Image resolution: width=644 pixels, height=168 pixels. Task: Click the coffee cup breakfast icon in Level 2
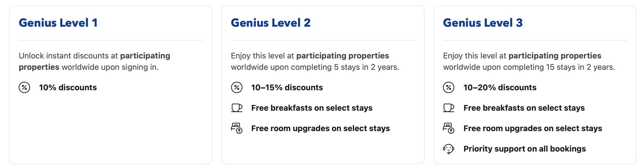pos(236,108)
